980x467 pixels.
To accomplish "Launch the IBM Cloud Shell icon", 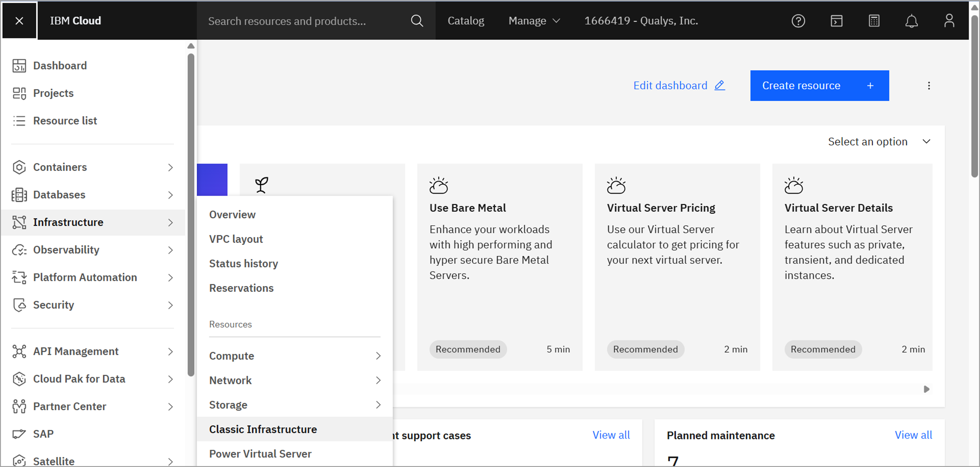I will [836, 21].
